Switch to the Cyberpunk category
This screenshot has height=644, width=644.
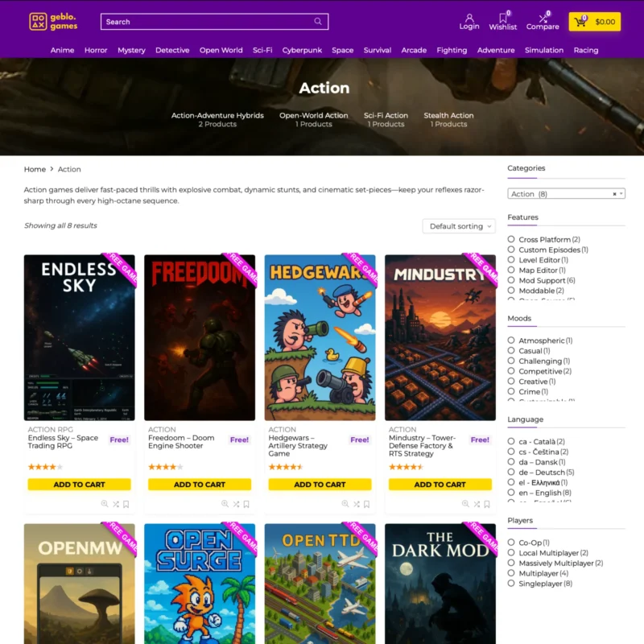pyautogui.click(x=302, y=50)
